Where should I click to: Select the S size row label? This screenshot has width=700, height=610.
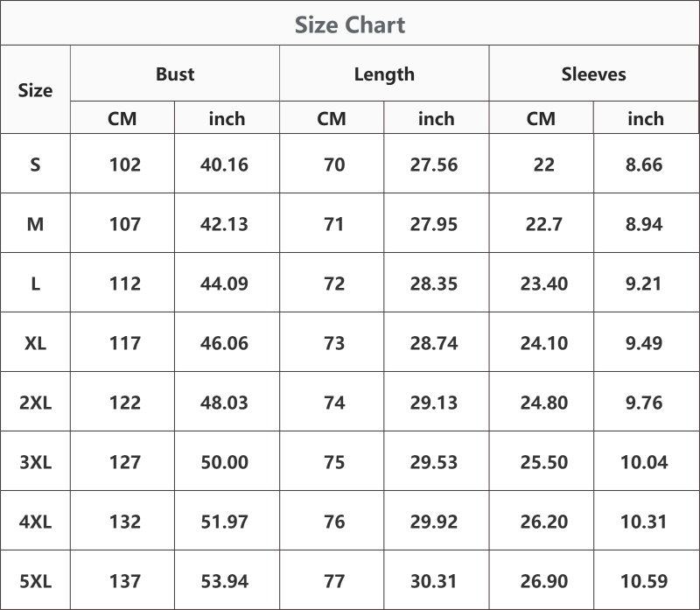(x=35, y=165)
